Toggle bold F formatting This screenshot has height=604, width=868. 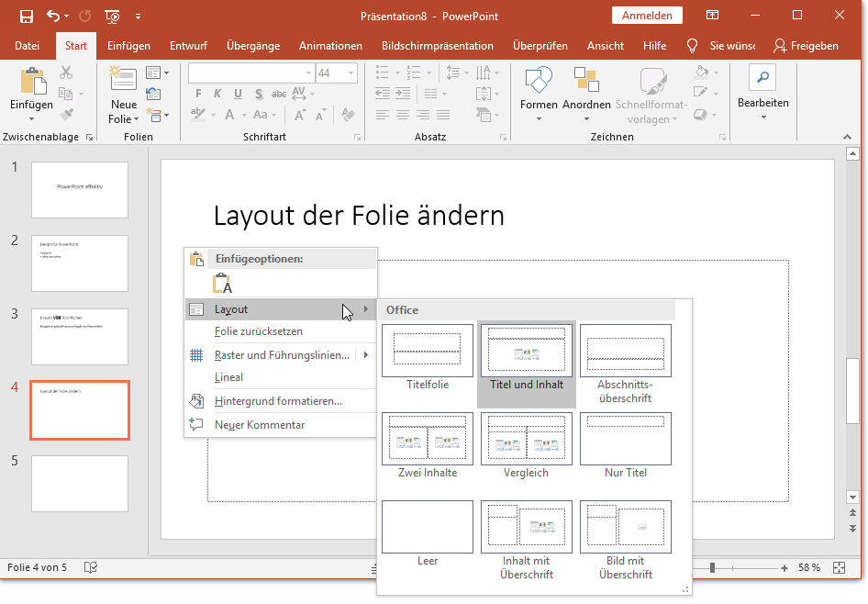[x=198, y=94]
